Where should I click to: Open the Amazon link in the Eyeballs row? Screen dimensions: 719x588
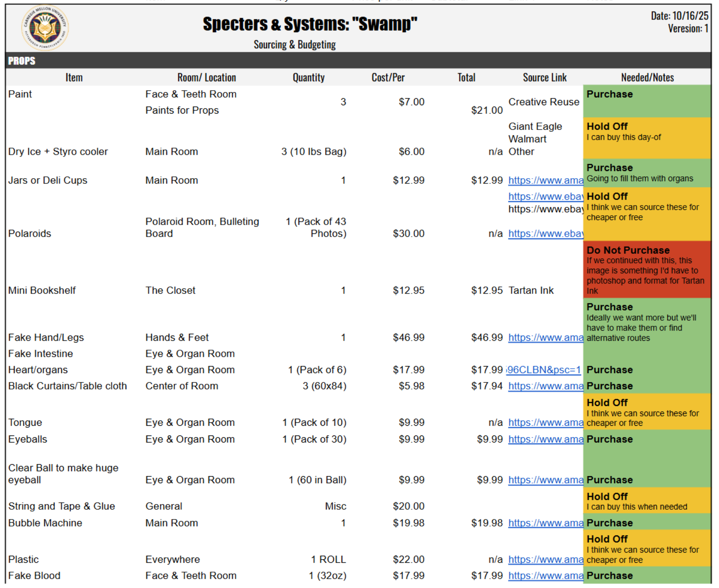tap(546, 439)
